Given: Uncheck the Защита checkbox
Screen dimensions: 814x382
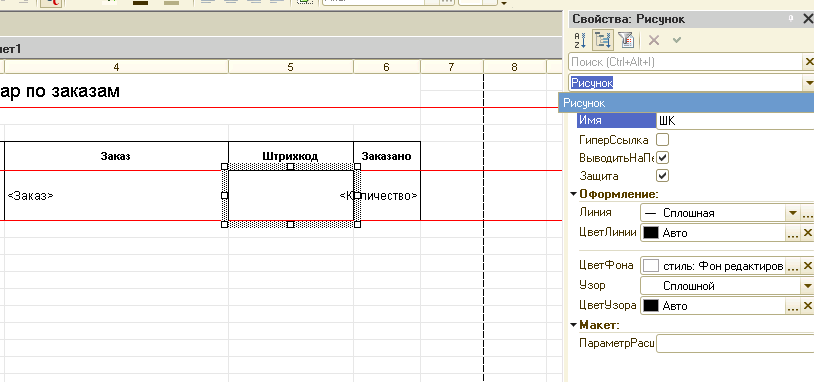Looking at the screenshot, I should pyautogui.click(x=662, y=175).
